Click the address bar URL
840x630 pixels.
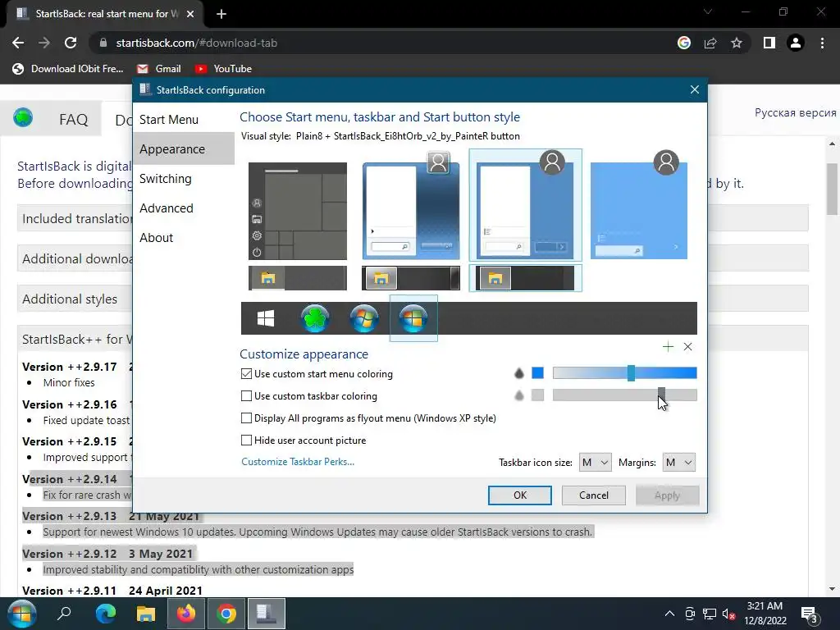pyautogui.click(x=197, y=43)
